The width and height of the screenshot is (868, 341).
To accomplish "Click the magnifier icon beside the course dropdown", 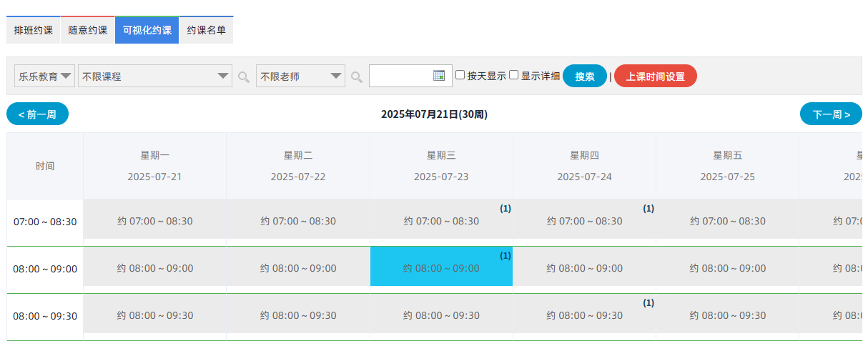I will (244, 76).
